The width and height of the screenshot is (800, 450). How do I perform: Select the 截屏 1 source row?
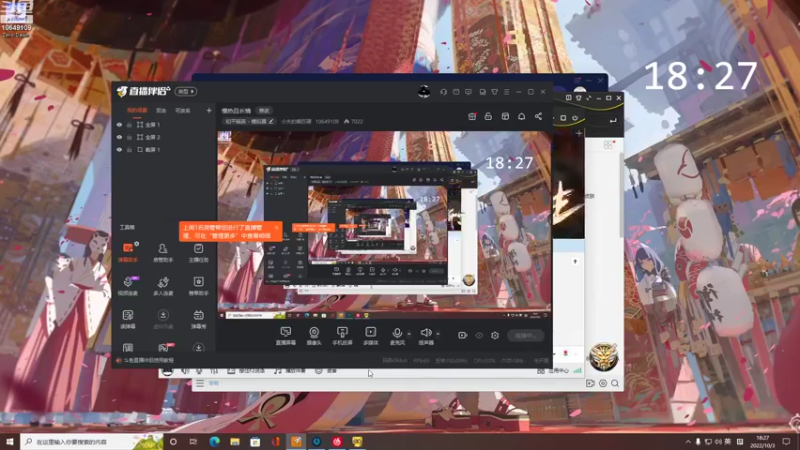(x=164, y=150)
